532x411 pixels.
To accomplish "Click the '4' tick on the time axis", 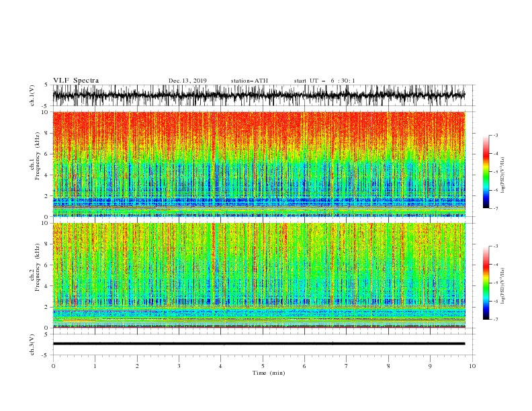I will [x=220, y=366].
